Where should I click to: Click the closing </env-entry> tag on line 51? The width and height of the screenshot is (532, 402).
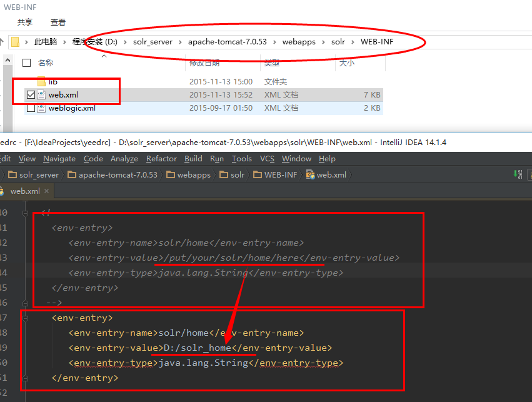(85, 378)
